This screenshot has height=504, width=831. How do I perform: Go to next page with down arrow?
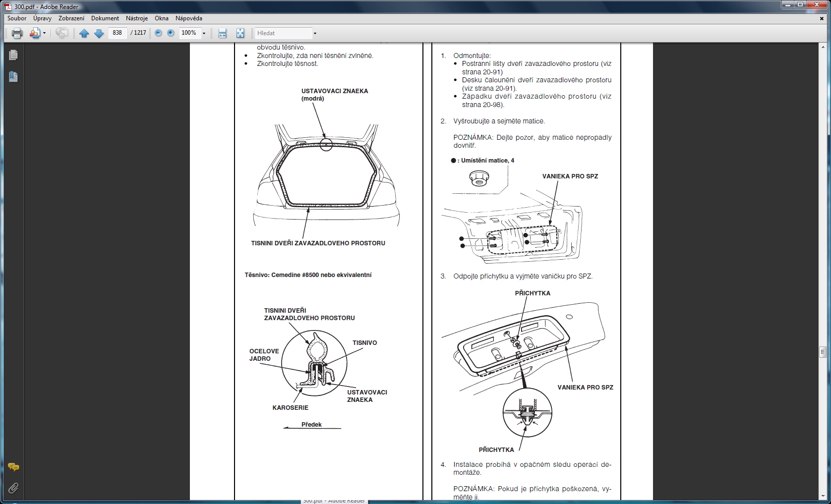click(x=99, y=33)
